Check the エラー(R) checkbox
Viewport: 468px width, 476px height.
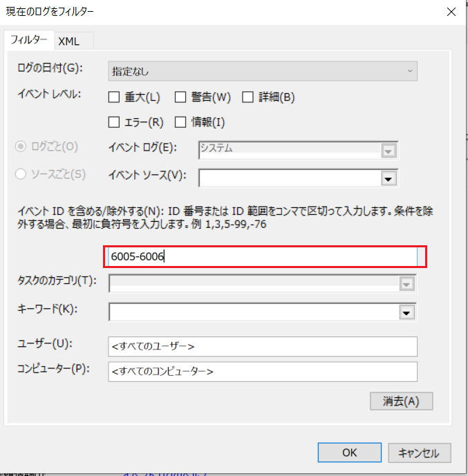click(114, 122)
